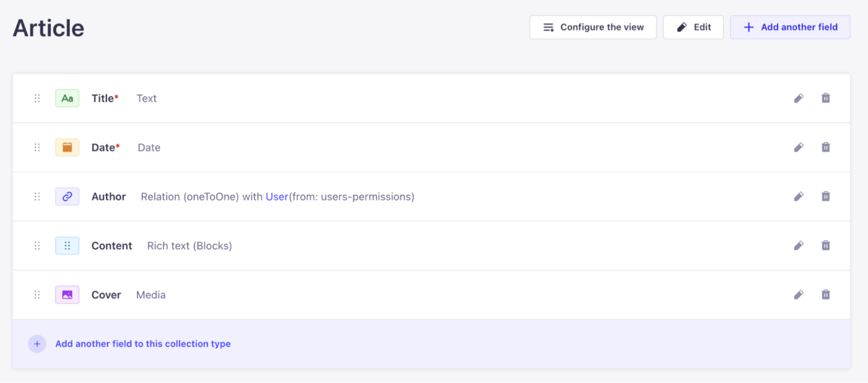Delete the Content rich text field

(x=825, y=246)
